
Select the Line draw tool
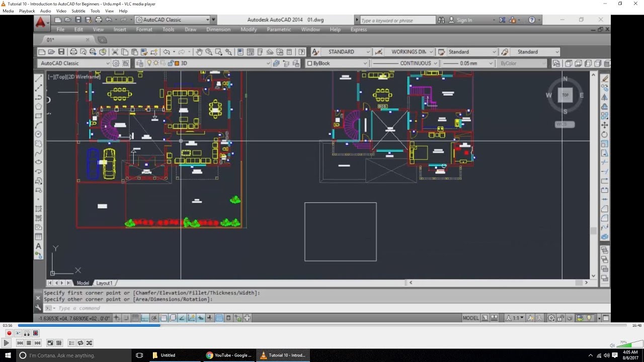click(38, 78)
